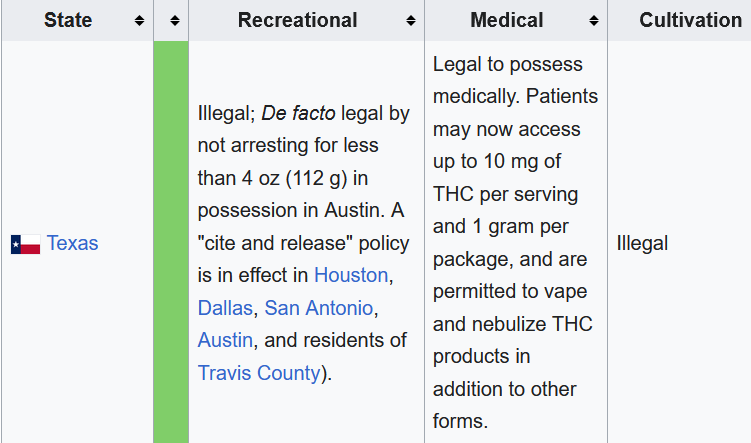Click the Texas state flag icon
This screenshot has width=751, height=443.
(25, 244)
